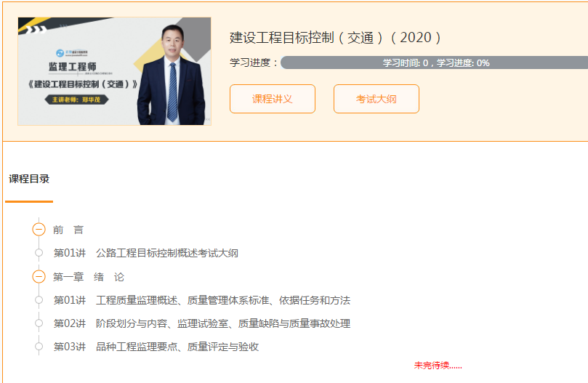This screenshot has width=588, height=383.
Task: Collapse the 前言 section circle icon
Action: (x=39, y=229)
